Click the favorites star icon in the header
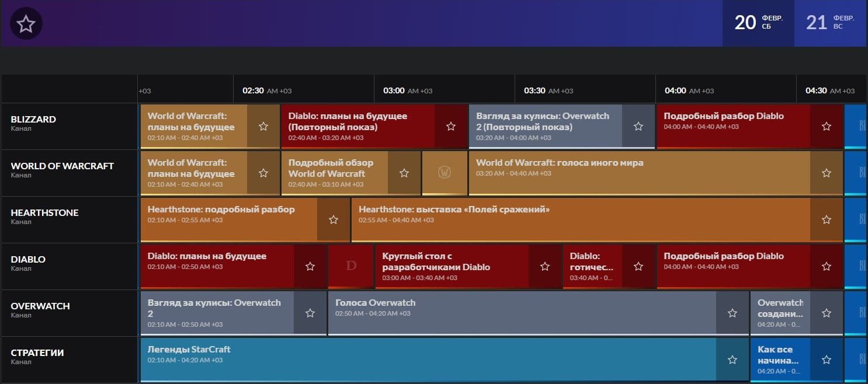Screen dimensions: 868x384 pos(26,24)
